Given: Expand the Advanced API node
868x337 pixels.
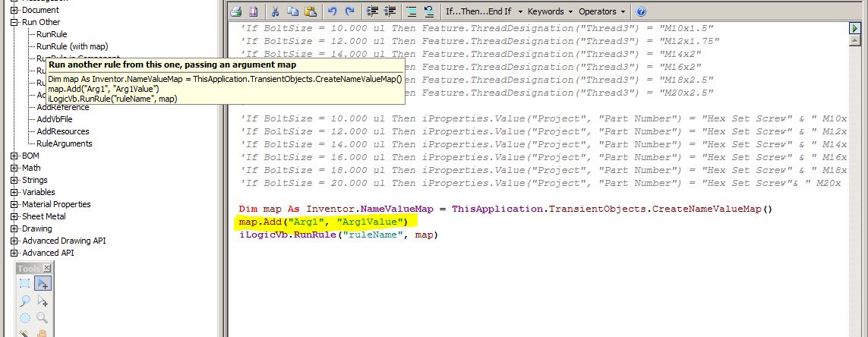Looking at the screenshot, I should (14, 253).
